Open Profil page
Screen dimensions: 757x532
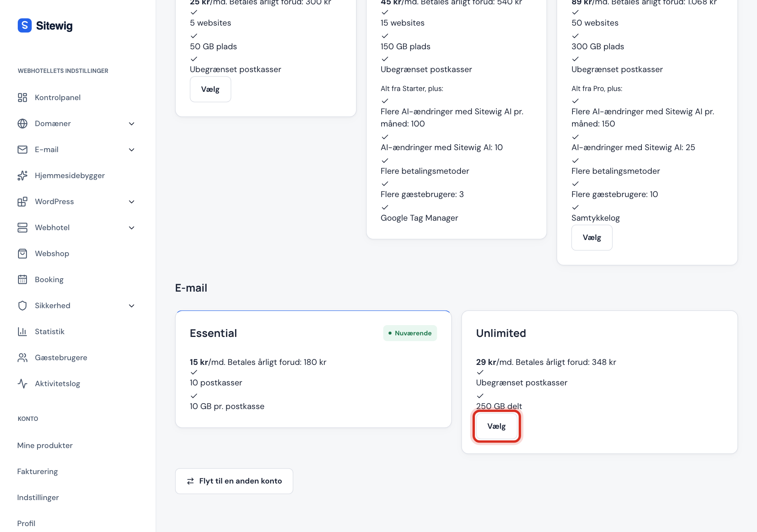point(26,523)
